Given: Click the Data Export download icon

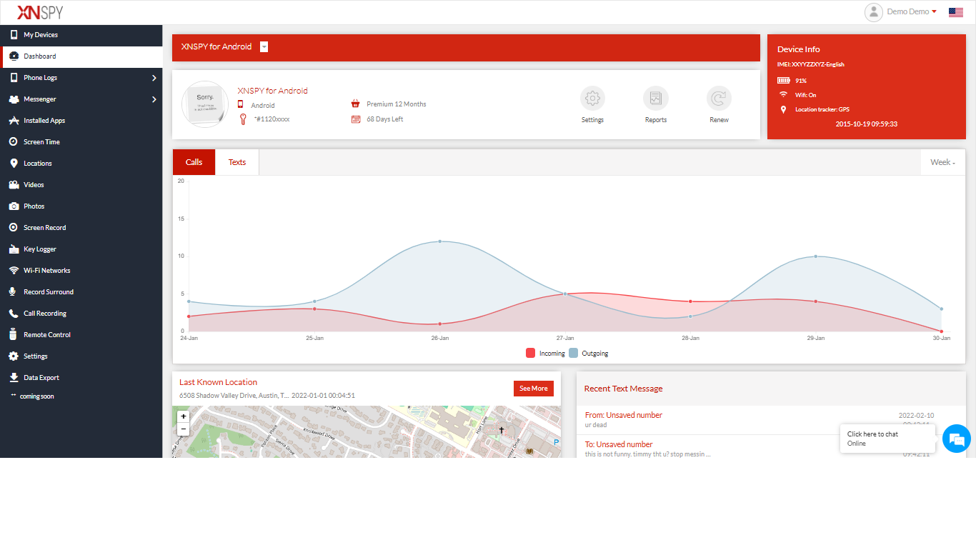Looking at the screenshot, I should tap(14, 378).
